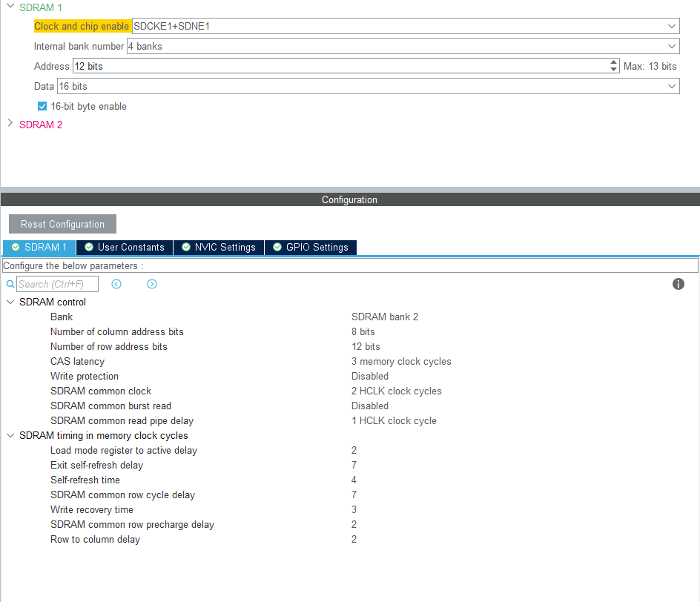Viewport: 700px width, 602px height.
Task: Select Exit self-refresh delay value
Action: (x=354, y=465)
